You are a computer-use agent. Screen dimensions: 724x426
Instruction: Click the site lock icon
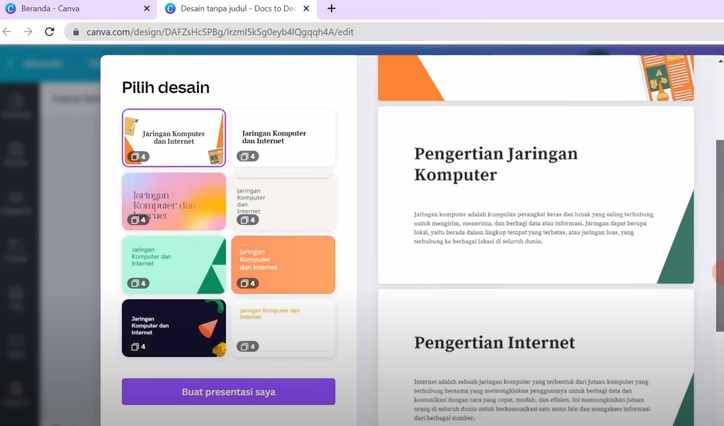pos(76,32)
